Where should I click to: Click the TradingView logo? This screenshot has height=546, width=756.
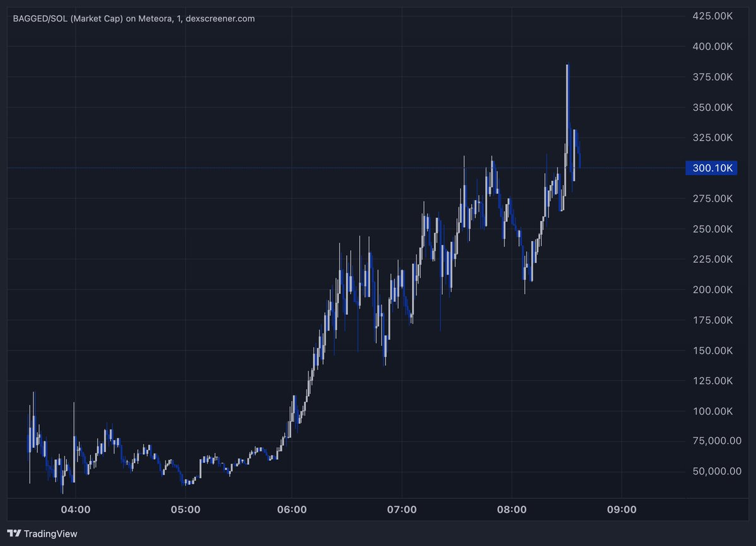[x=15, y=533]
